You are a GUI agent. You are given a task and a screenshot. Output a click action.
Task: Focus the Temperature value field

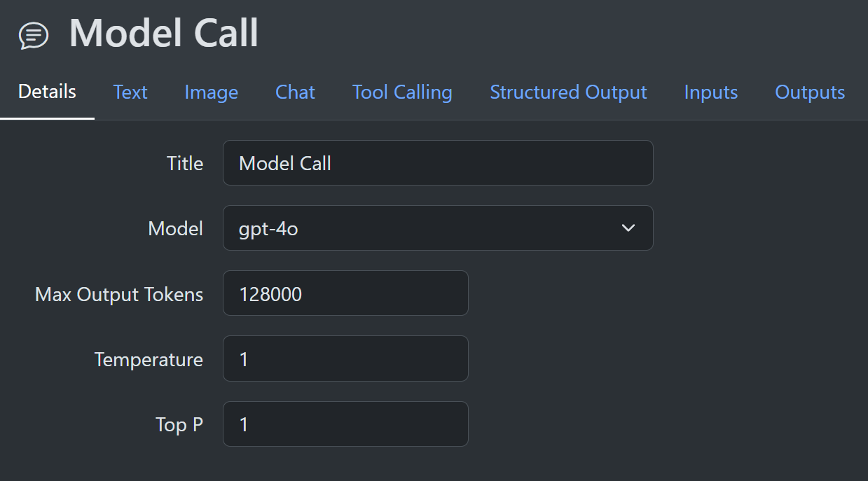click(x=345, y=358)
